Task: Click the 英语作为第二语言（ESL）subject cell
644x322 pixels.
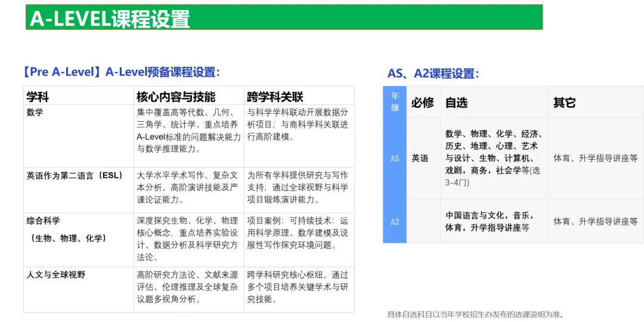Action: [75, 175]
